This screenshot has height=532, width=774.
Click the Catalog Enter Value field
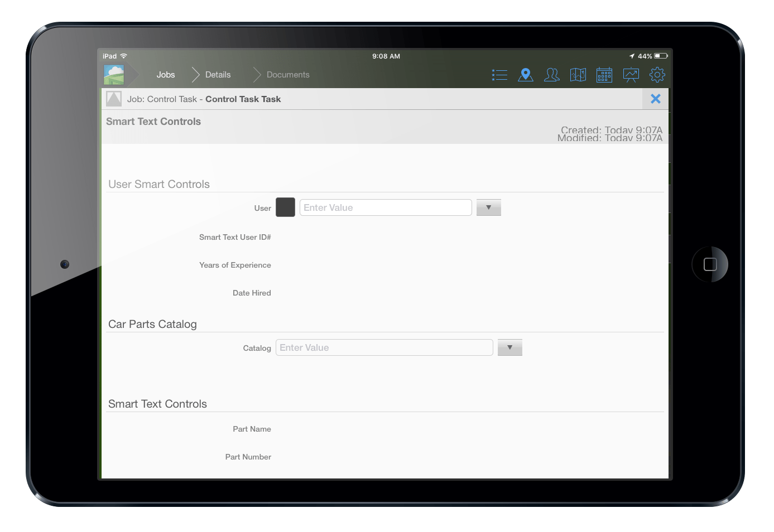coord(384,347)
